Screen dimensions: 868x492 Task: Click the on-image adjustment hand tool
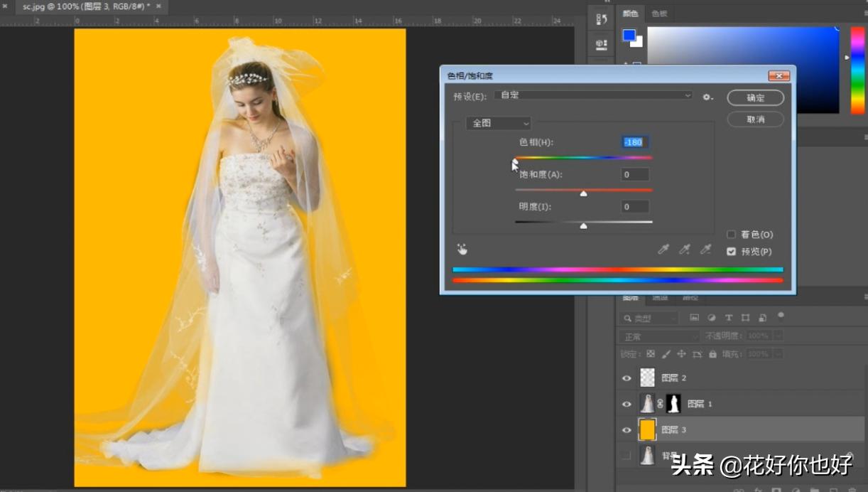[x=462, y=250]
